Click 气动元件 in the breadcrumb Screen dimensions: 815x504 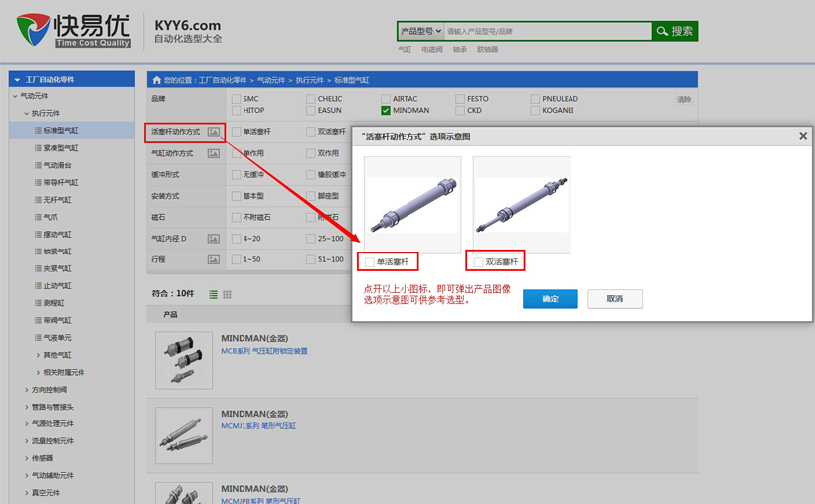pos(271,80)
